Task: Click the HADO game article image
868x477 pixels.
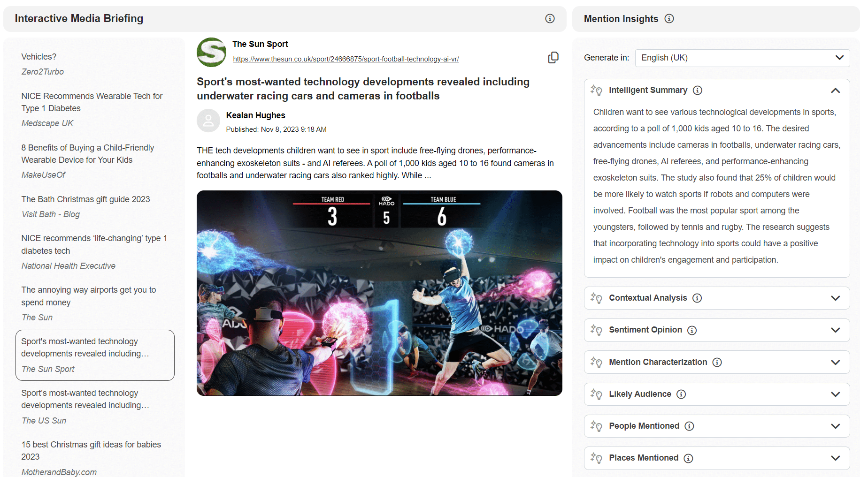Action: 379,293
